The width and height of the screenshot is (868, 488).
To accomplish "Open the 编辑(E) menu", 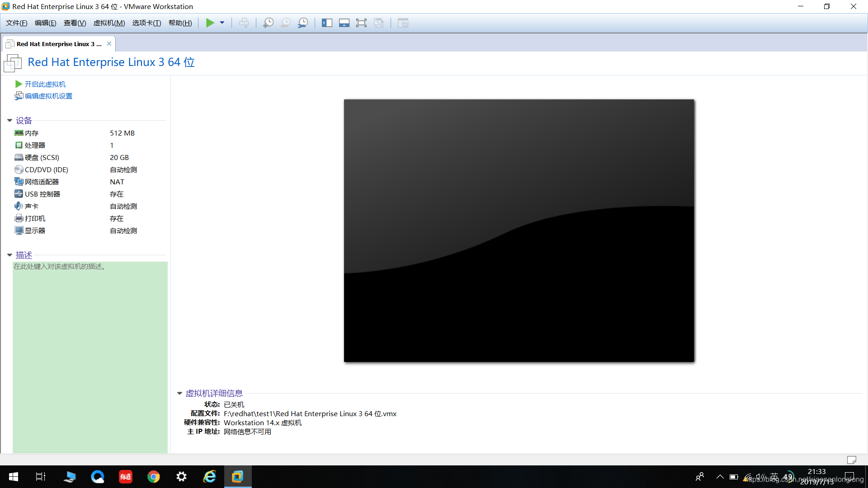I will point(45,23).
